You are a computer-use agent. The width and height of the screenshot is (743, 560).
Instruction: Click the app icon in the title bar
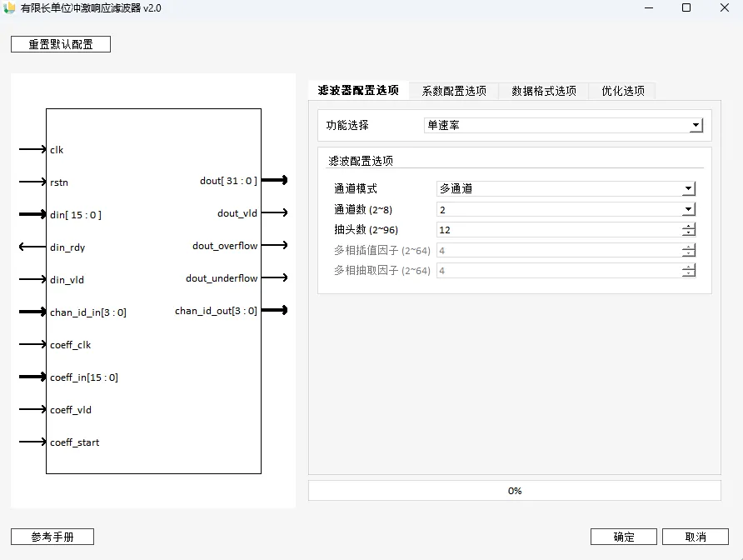point(9,8)
